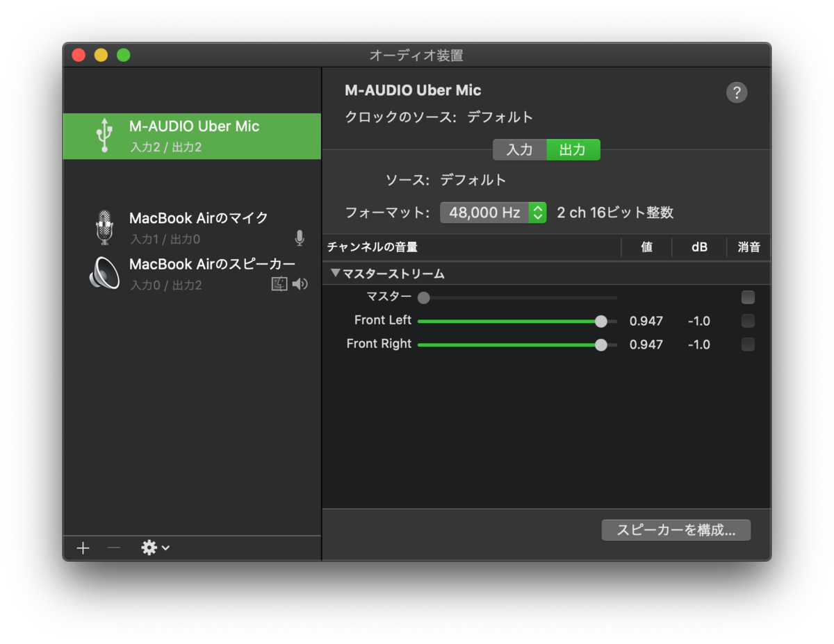834x644 pixels.
Task: Click the MacBook Air microphone device icon
Action: (104, 228)
